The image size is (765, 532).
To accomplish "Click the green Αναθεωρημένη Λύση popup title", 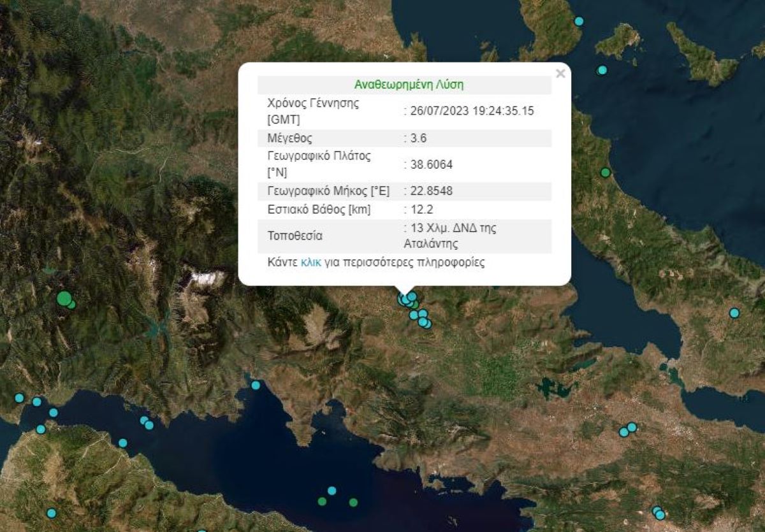I will [409, 83].
